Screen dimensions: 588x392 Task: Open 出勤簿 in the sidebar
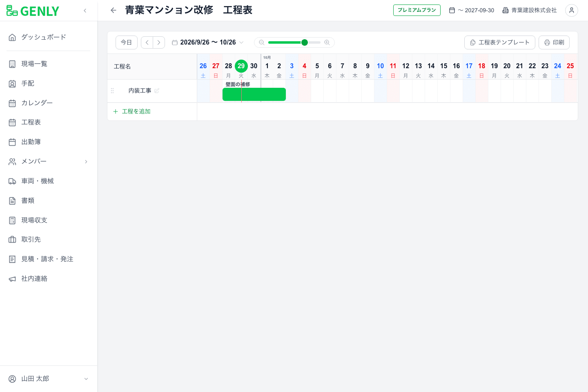click(49, 142)
